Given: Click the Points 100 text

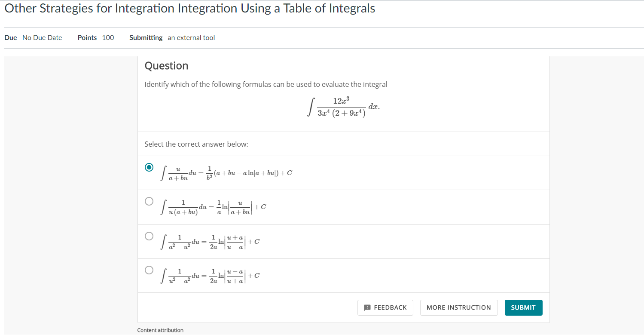Looking at the screenshot, I should click(95, 37).
